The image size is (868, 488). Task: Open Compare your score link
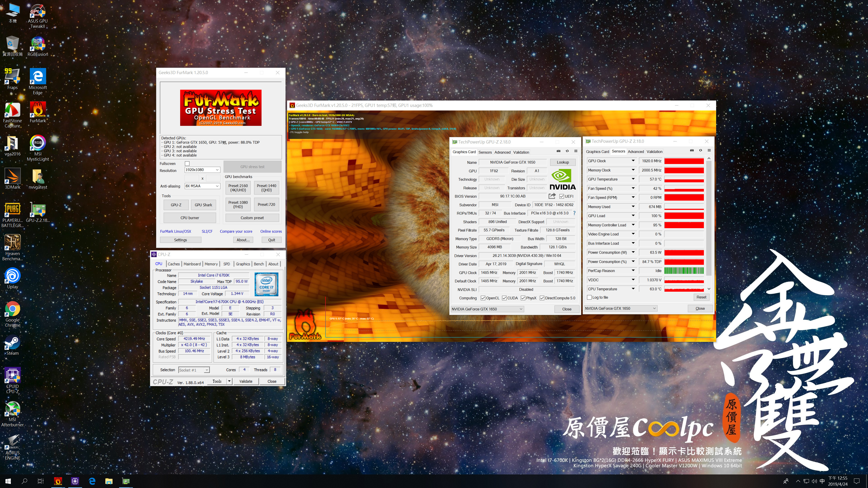(236, 231)
